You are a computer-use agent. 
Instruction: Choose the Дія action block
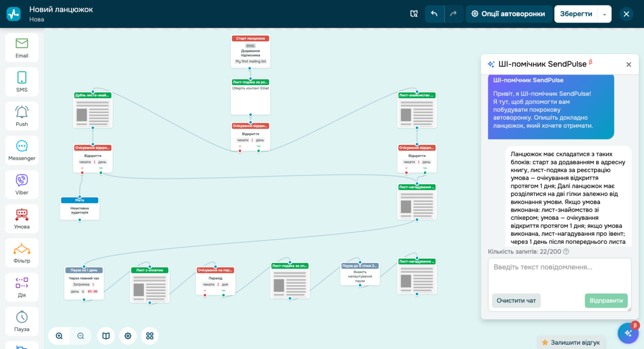(22, 287)
